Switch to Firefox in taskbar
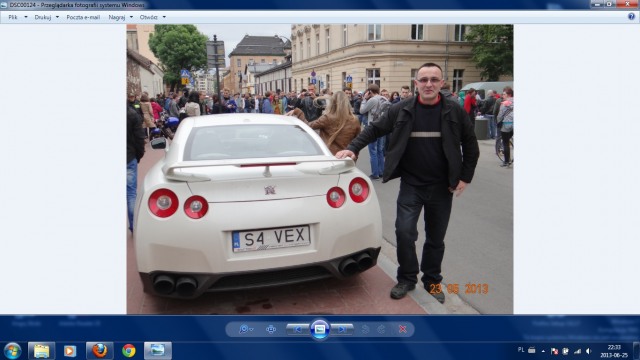Screen dimensions: 640x360 click(100, 351)
